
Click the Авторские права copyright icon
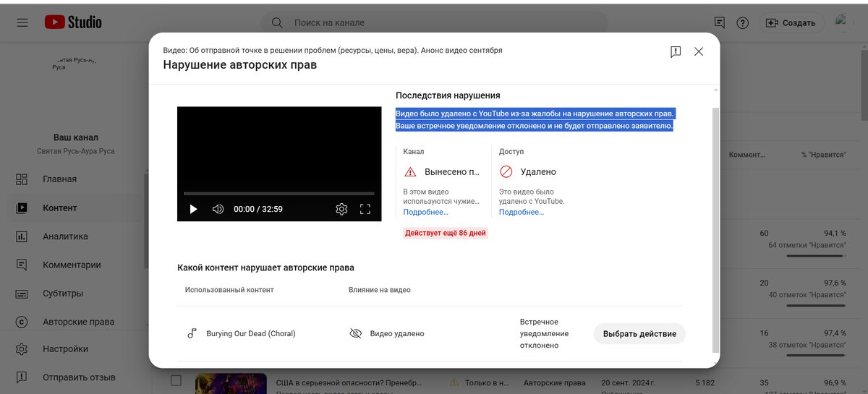pos(22,322)
